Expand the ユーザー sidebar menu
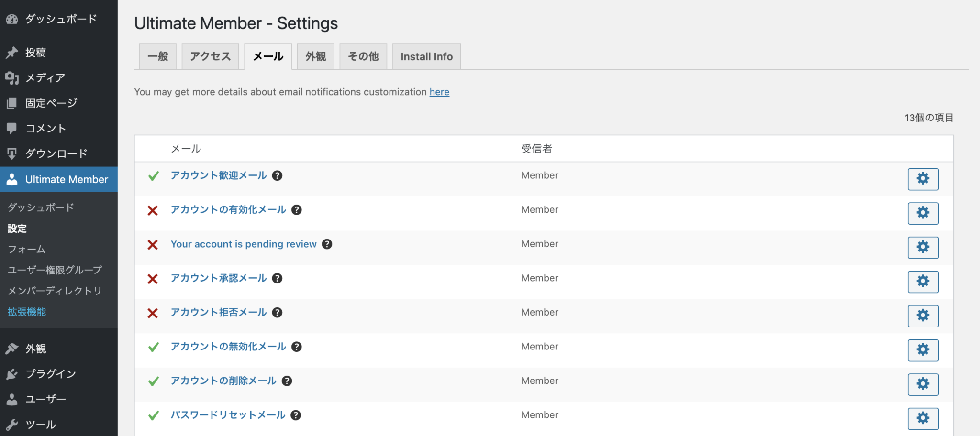 (x=45, y=399)
